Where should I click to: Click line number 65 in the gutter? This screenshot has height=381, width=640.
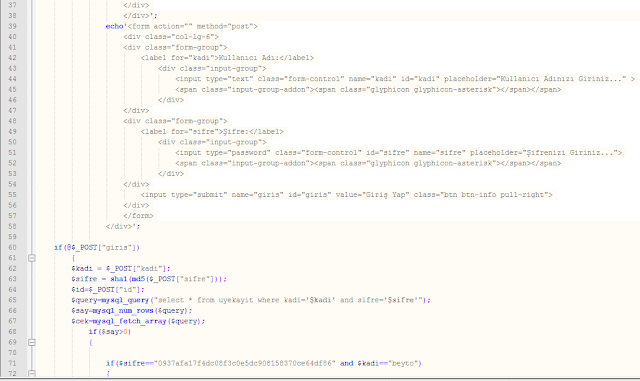tap(12, 300)
